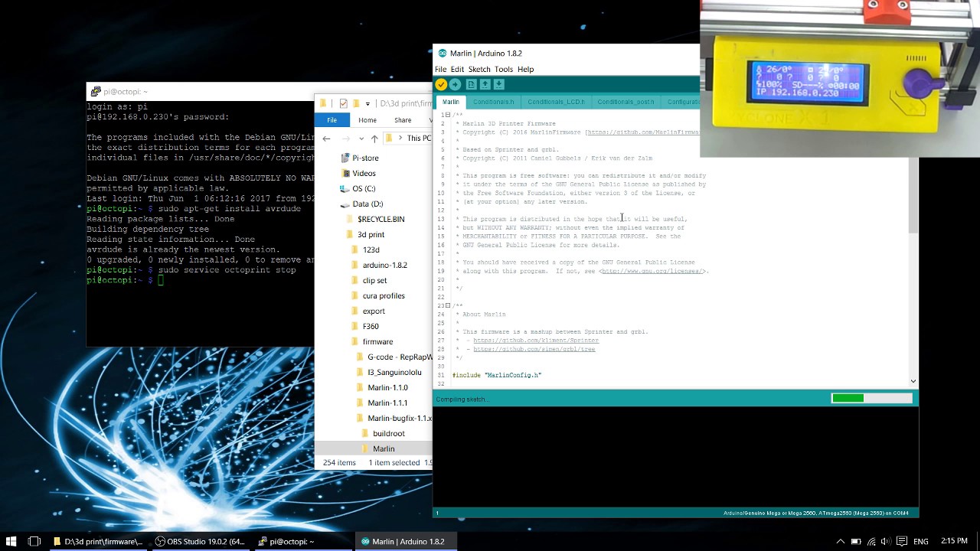980x551 pixels.
Task: Click the volume icon in system tray
Action: click(x=887, y=541)
